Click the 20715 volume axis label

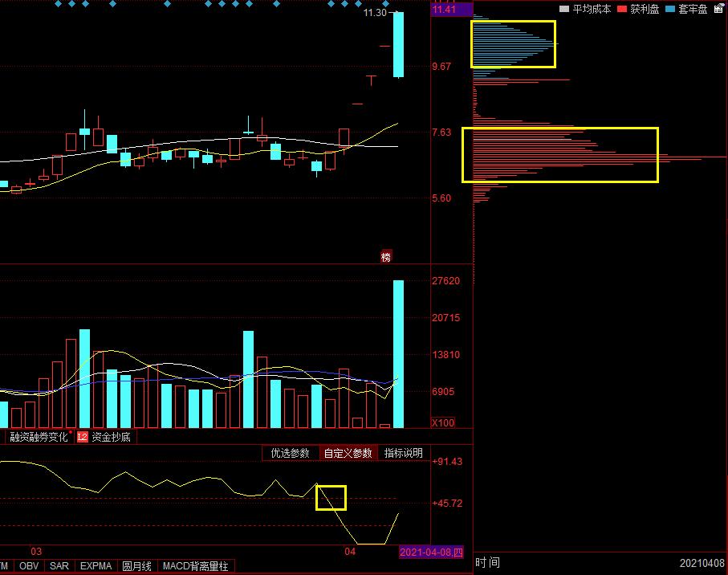[445, 318]
